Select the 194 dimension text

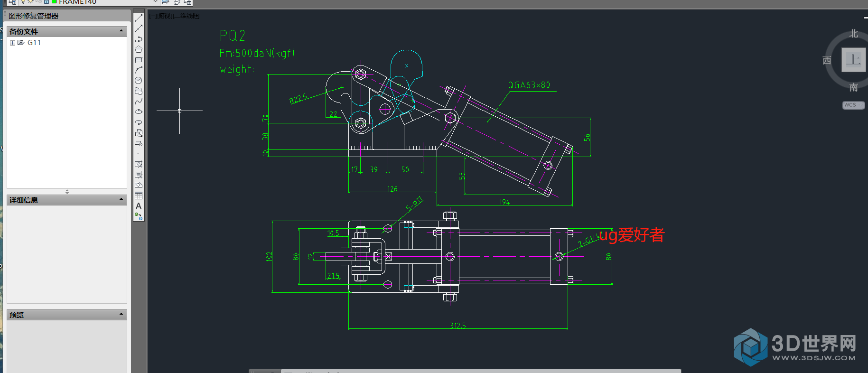click(x=504, y=202)
